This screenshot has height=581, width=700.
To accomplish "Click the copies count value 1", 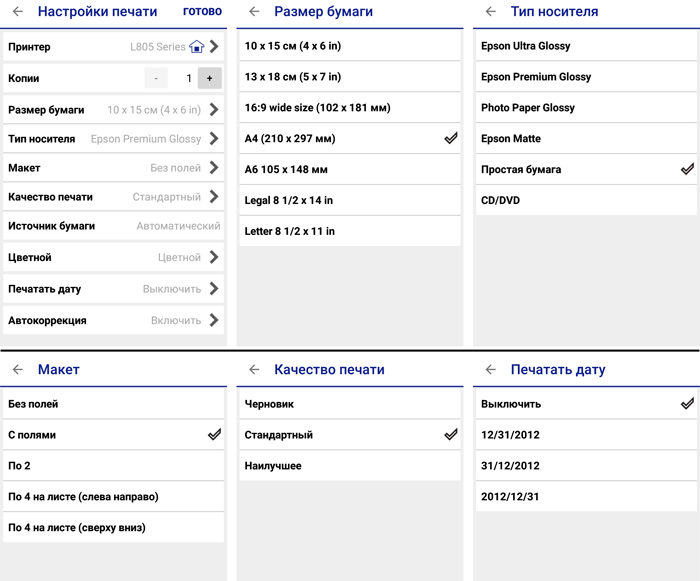I will pos(189,79).
